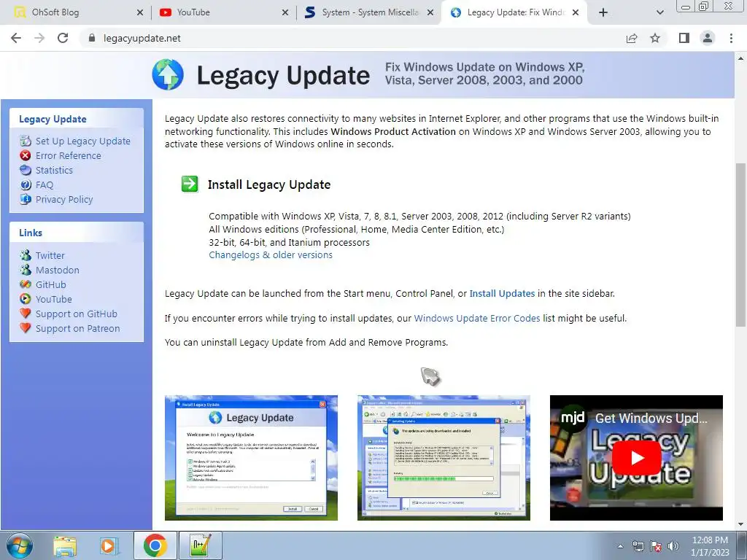Image resolution: width=747 pixels, height=560 pixels.
Task: Show hidden tray icons arrow
Action: click(620, 546)
